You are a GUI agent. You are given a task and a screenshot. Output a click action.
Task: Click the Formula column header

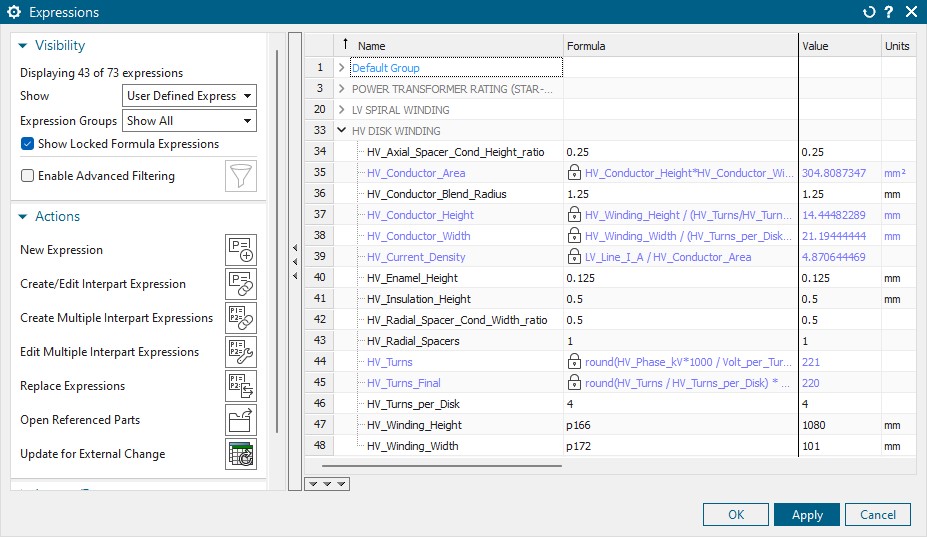click(x=586, y=46)
